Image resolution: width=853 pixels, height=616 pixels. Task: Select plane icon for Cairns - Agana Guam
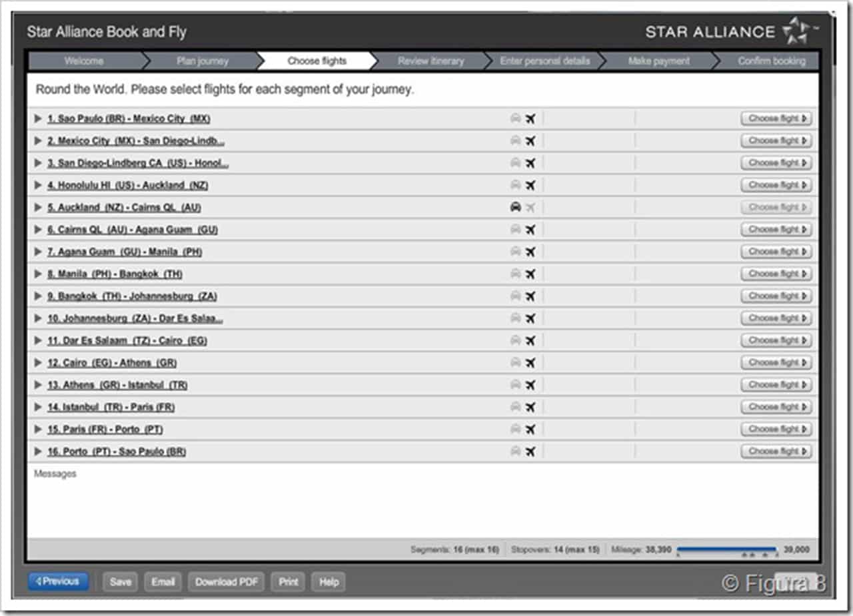(530, 230)
